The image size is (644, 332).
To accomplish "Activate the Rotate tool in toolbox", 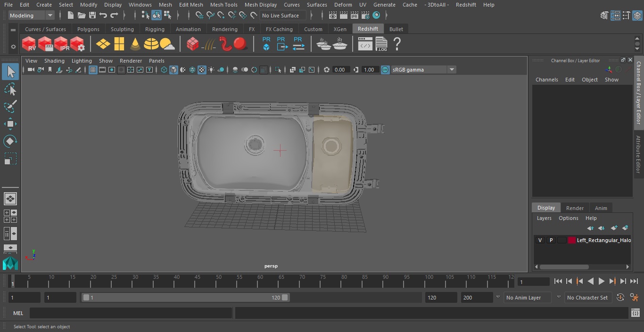I will [10, 141].
